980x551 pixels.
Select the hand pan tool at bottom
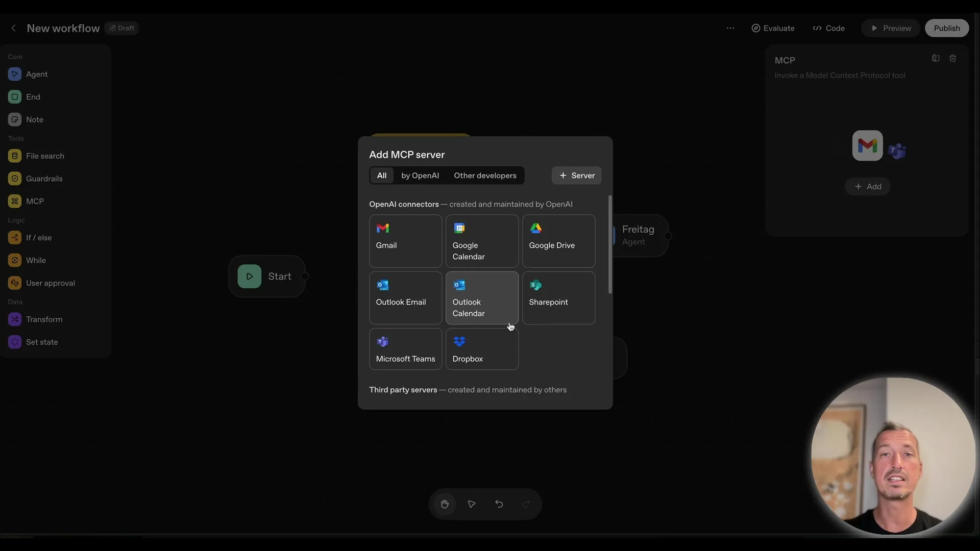[445, 504]
